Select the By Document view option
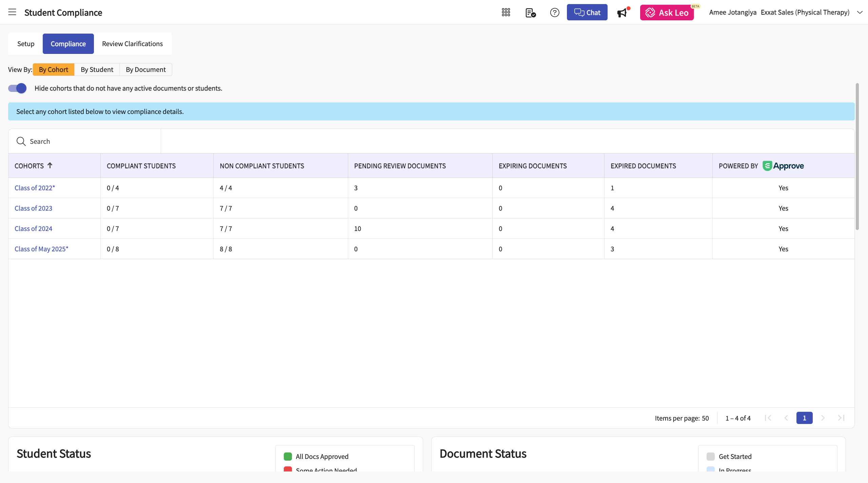868x483 pixels. 146,70
